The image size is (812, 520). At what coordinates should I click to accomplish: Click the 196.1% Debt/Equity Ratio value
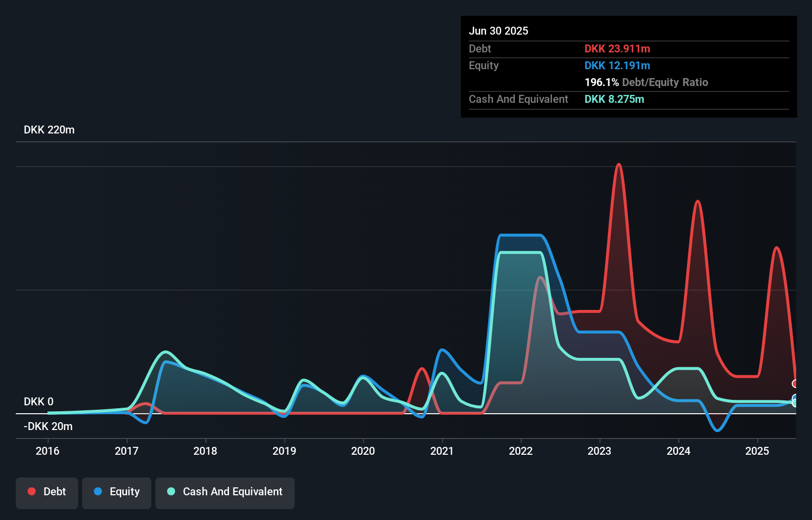(601, 82)
